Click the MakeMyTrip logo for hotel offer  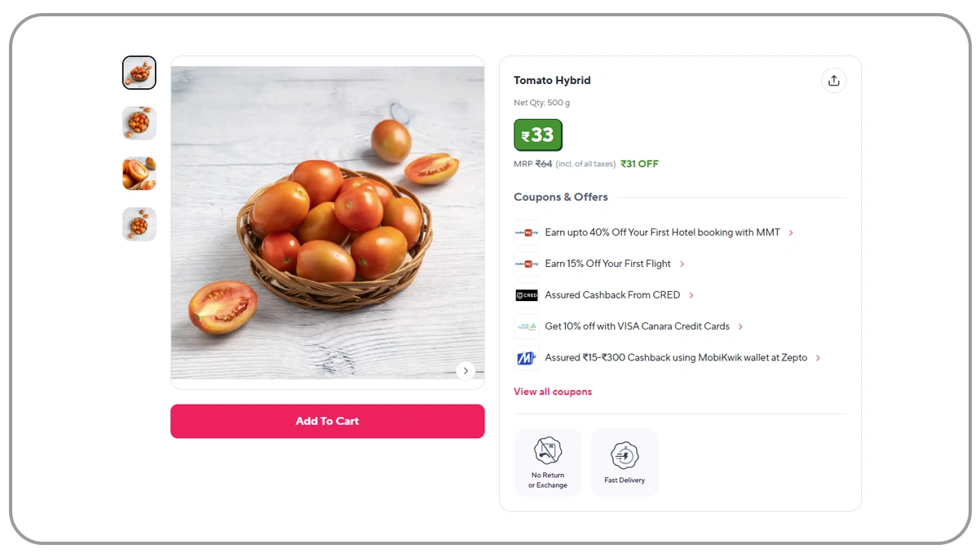(527, 232)
